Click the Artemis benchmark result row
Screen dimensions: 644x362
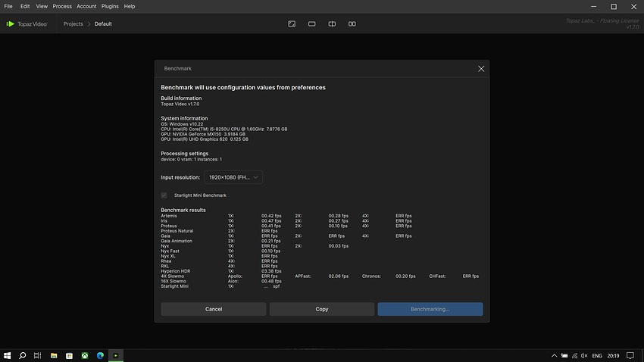coord(286,216)
